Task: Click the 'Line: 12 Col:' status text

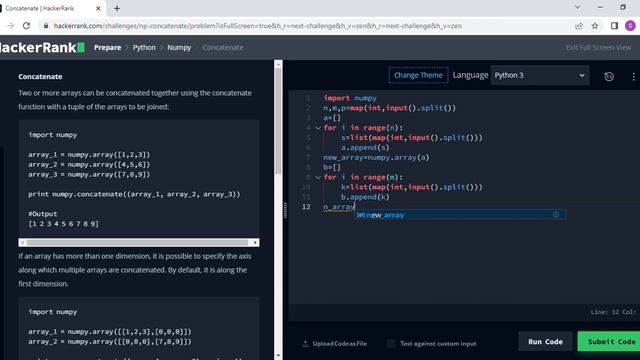Action: tap(613, 312)
